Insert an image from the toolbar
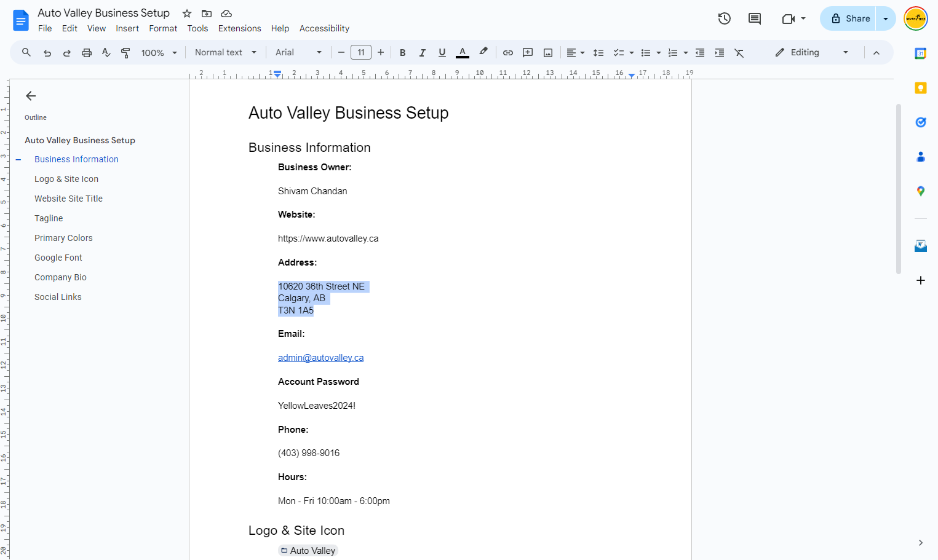 coord(548,53)
